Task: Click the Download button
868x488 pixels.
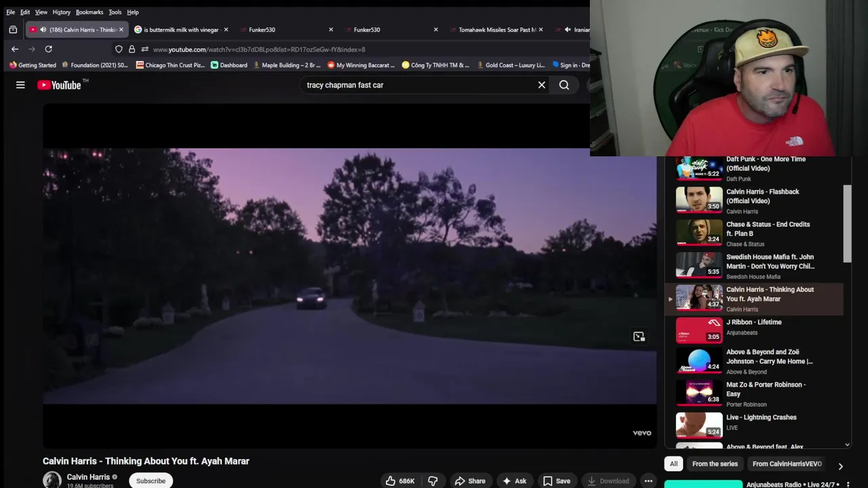Action: [x=608, y=481]
